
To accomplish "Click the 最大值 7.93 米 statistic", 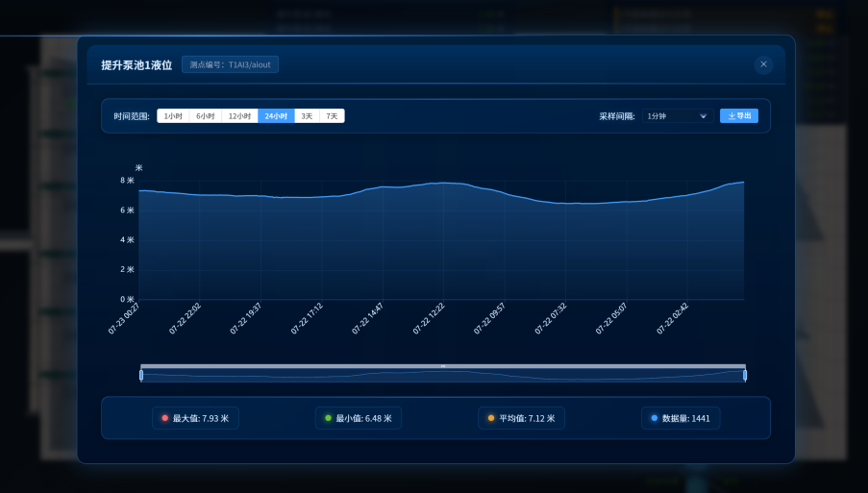I will [x=195, y=418].
